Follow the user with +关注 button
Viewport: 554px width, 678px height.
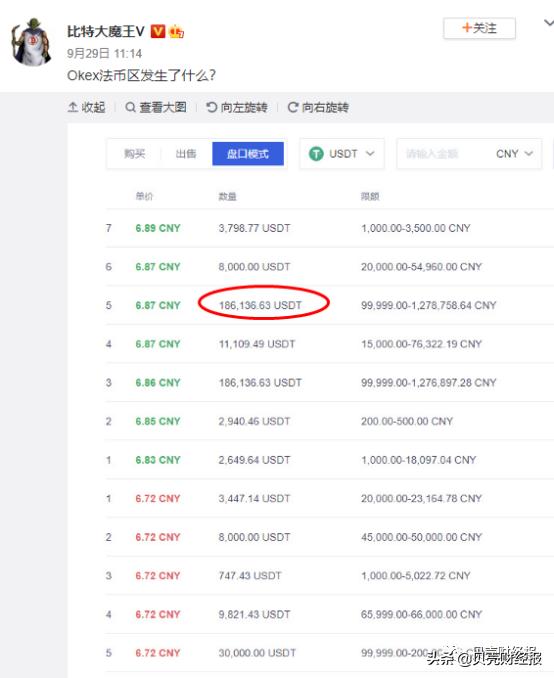(x=479, y=29)
